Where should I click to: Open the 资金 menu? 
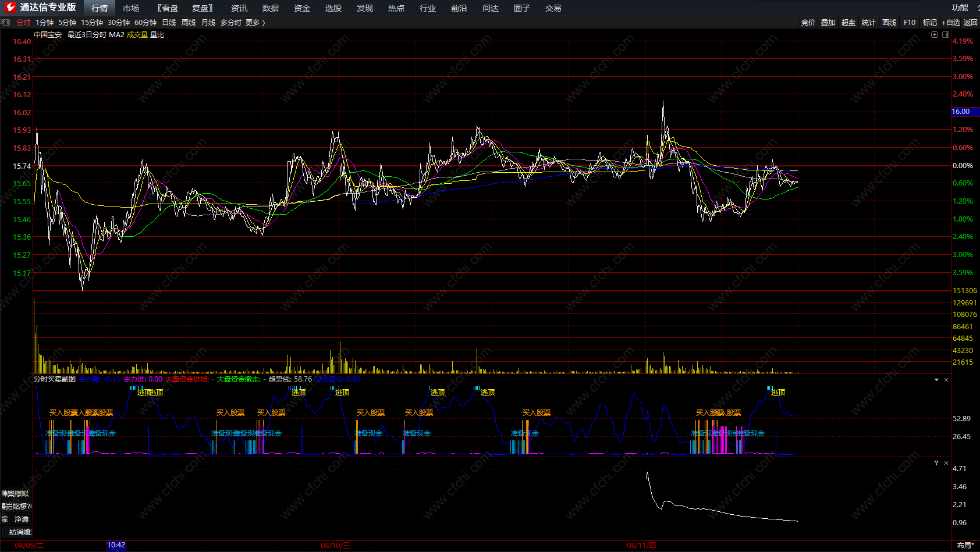pos(302,8)
